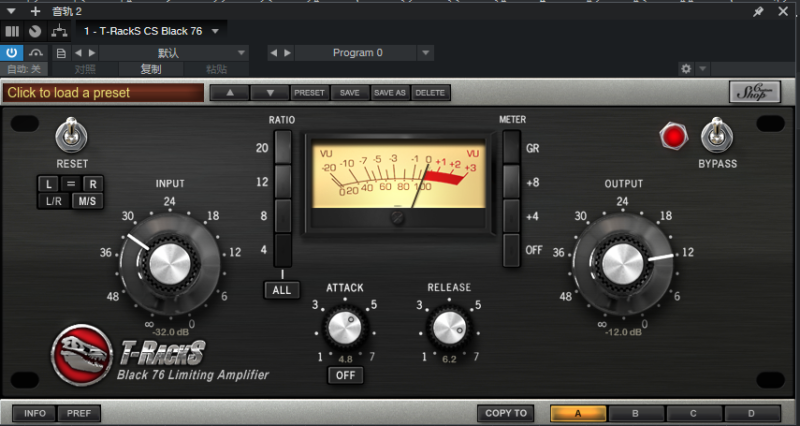Click the plugin settings gear icon
800x426 pixels.
tap(685, 69)
